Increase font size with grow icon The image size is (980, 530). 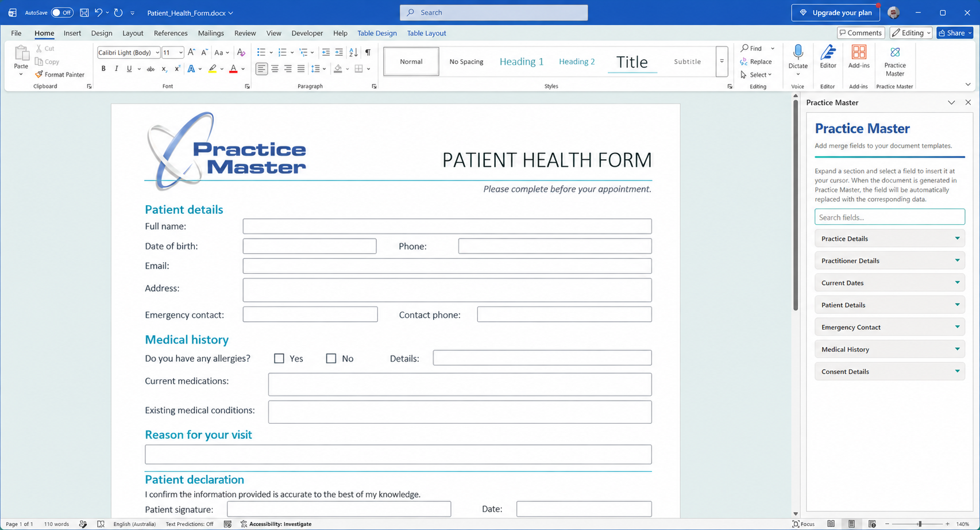coord(192,52)
